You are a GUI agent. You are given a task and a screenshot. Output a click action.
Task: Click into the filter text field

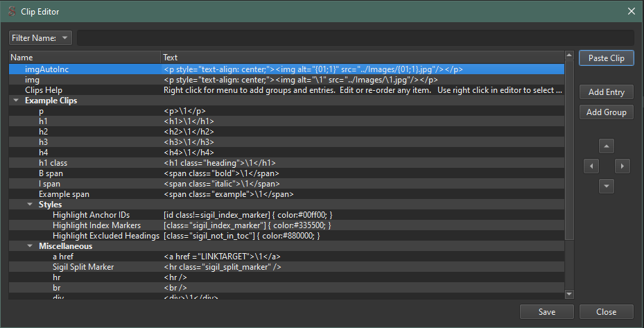(355, 38)
